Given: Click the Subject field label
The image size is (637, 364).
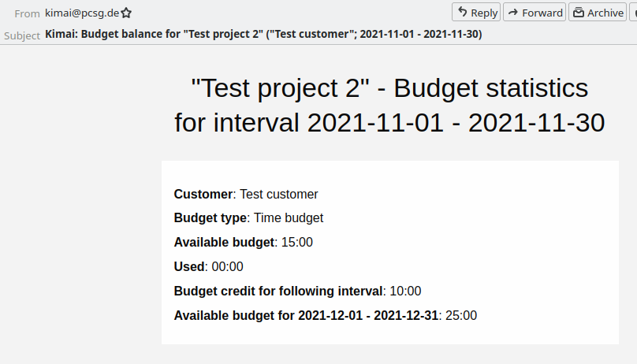Looking at the screenshot, I should (x=22, y=35).
